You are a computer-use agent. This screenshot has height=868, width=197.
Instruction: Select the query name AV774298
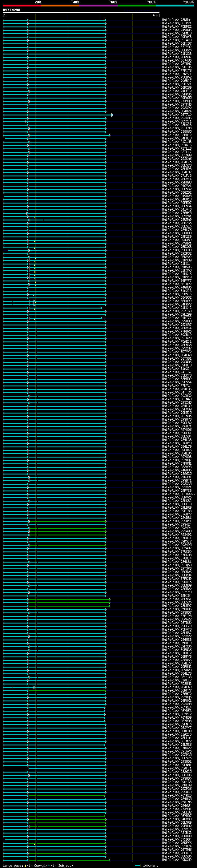pyautogui.click(x=11, y=10)
